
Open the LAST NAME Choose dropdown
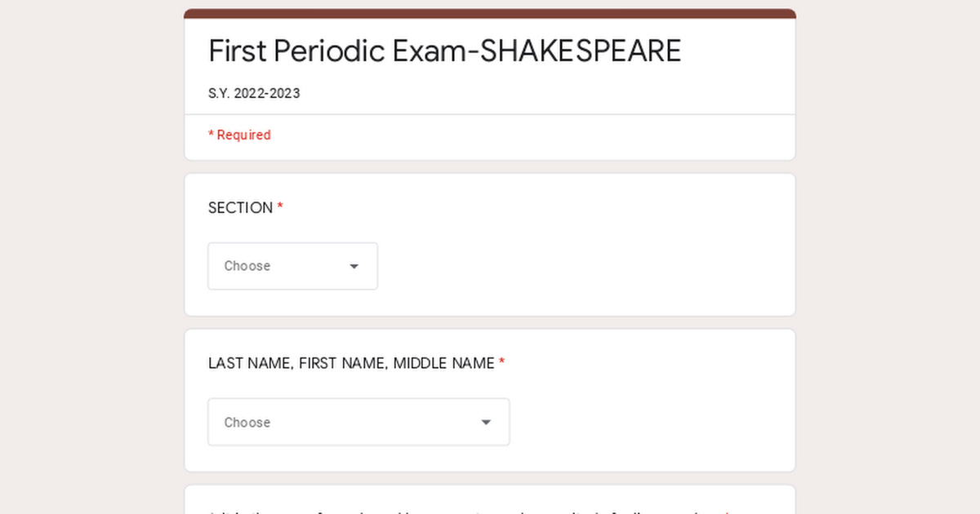(x=359, y=422)
